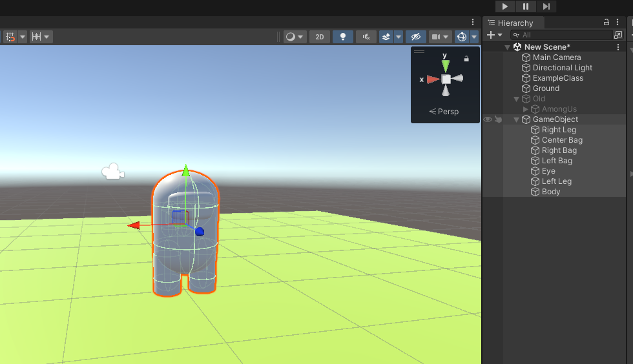Image resolution: width=633 pixels, height=364 pixels.
Task: Select GameObject in Hierarchy
Action: coord(555,119)
